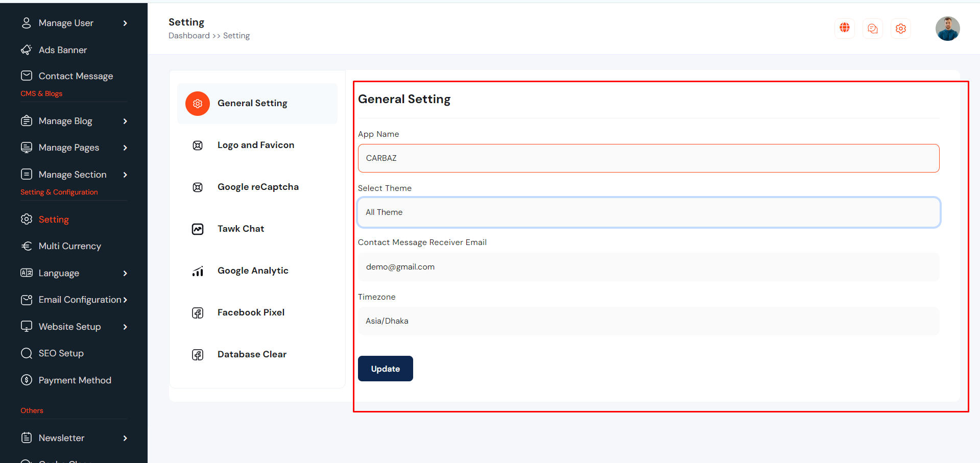Image resolution: width=980 pixels, height=463 pixels.
Task: Click the orange gear icon in header
Action: pyautogui.click(x=901, y=29)
